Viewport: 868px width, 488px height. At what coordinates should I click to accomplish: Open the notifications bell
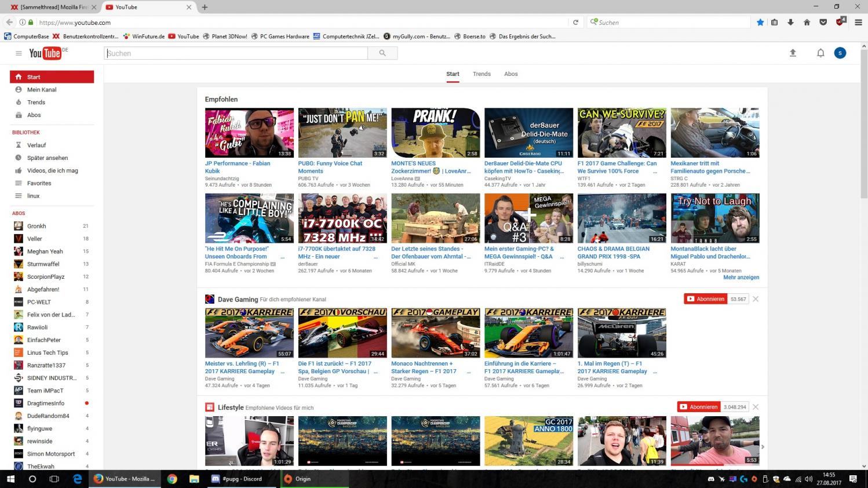[820, 53]
